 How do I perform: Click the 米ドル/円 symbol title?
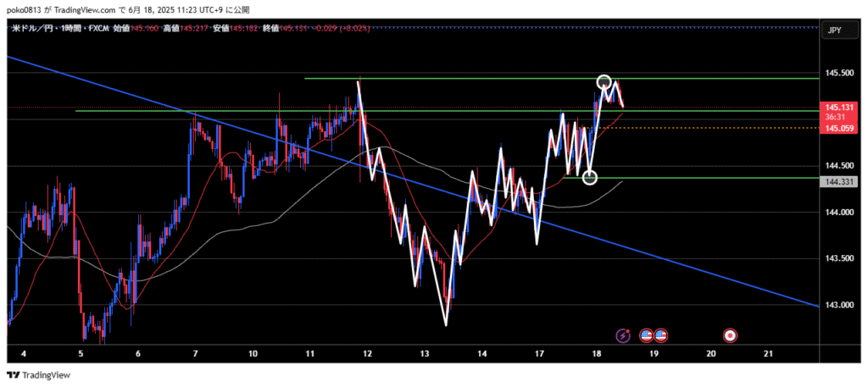(32, 30)
